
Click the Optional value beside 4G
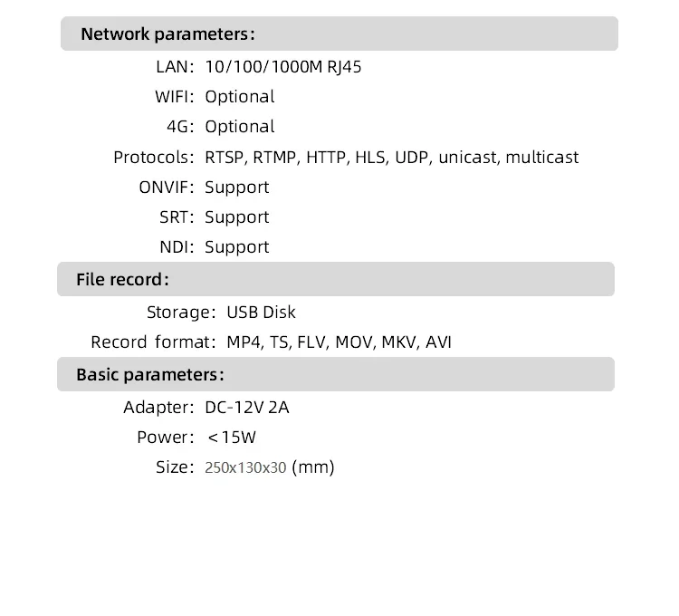[x=239, y=127]
